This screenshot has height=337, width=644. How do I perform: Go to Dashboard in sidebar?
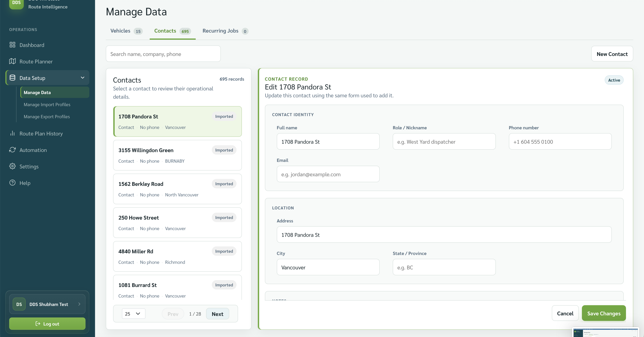click(48, 45)
